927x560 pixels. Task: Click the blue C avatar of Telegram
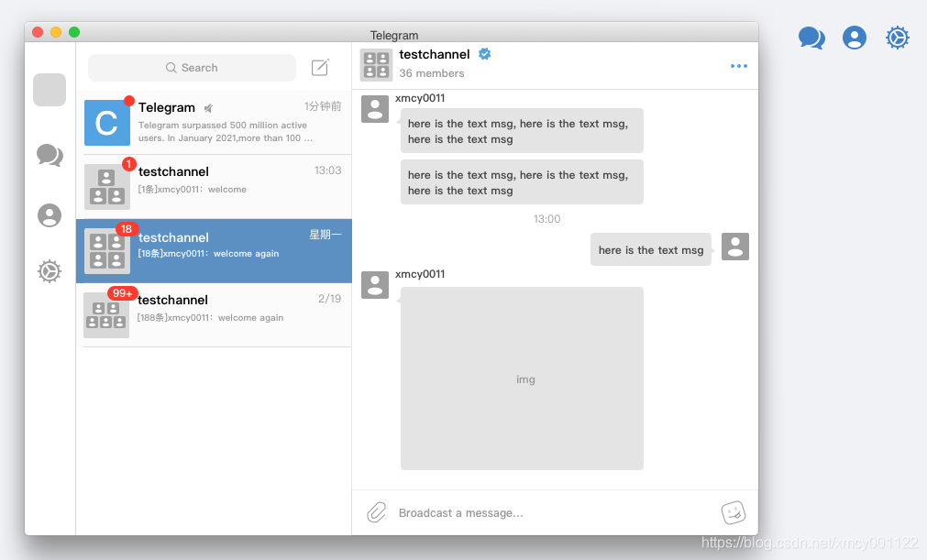tap(107, 123)
